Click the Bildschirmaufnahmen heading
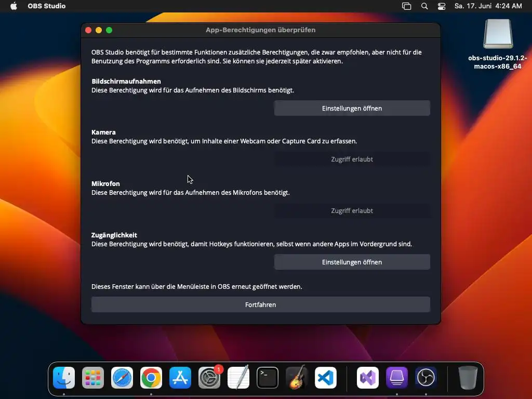The height and width of the screenshot is (399, 532). [126, 82]
